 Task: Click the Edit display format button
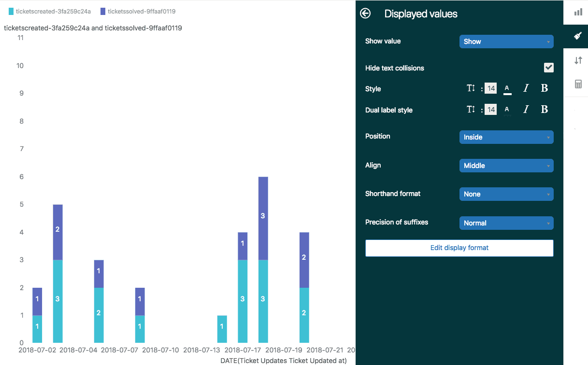[459, 248]
